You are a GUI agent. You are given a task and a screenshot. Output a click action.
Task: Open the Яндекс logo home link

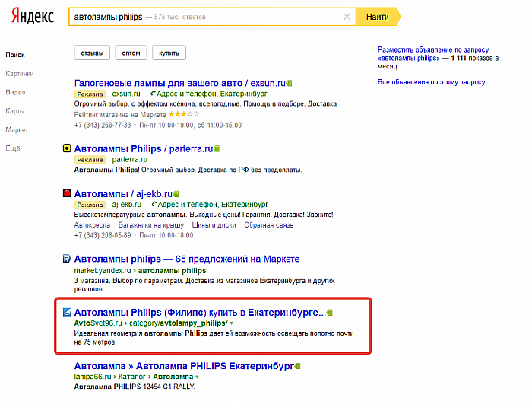[33, 16]
